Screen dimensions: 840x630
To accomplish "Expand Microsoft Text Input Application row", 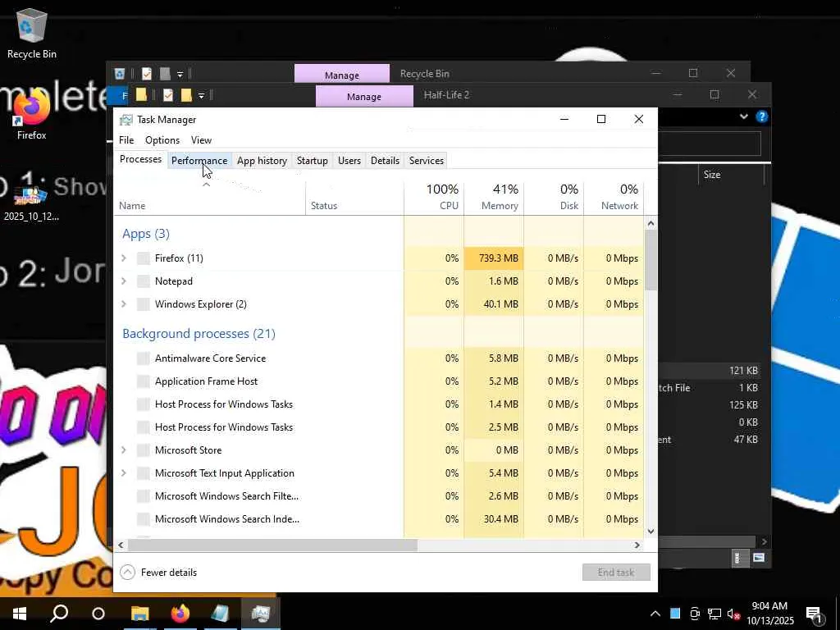I will [x=124, y=473].
